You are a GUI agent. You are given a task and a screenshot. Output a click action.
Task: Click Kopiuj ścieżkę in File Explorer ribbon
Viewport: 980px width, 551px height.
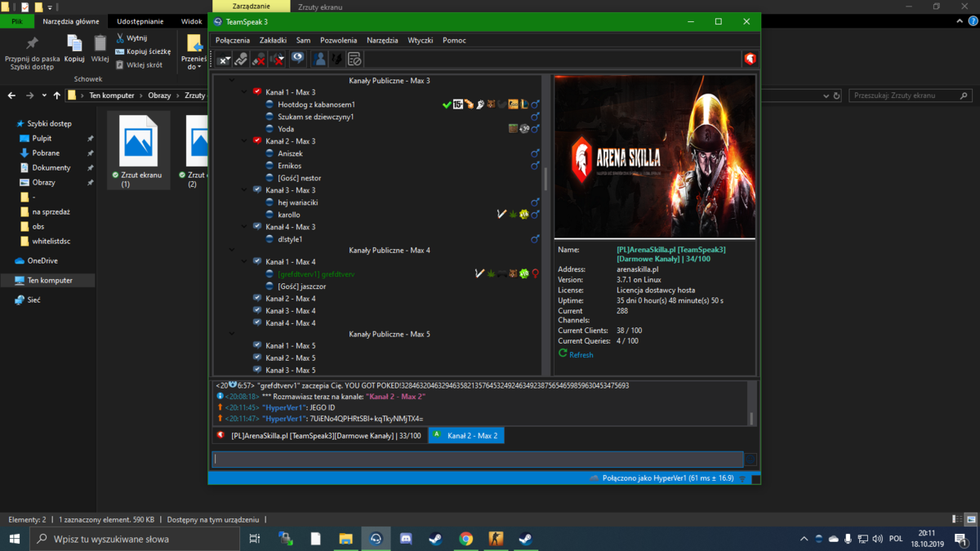point(143,51)
